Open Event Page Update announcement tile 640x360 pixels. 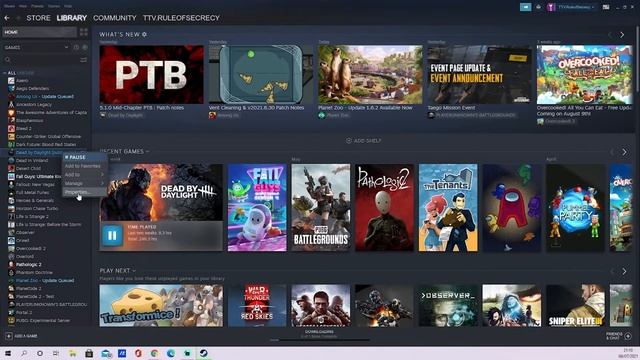[x=479, y=74]
